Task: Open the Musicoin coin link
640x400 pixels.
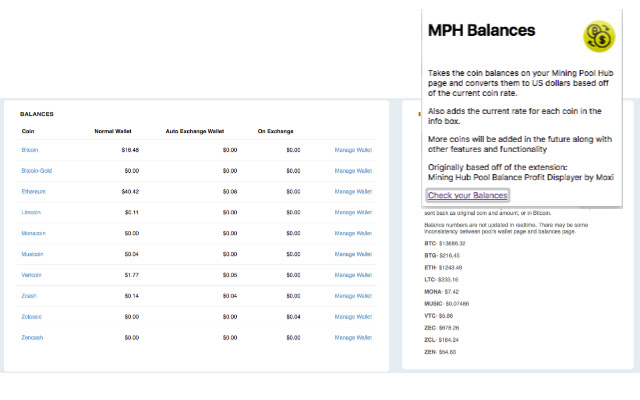Action: click(x=32, y=254)
